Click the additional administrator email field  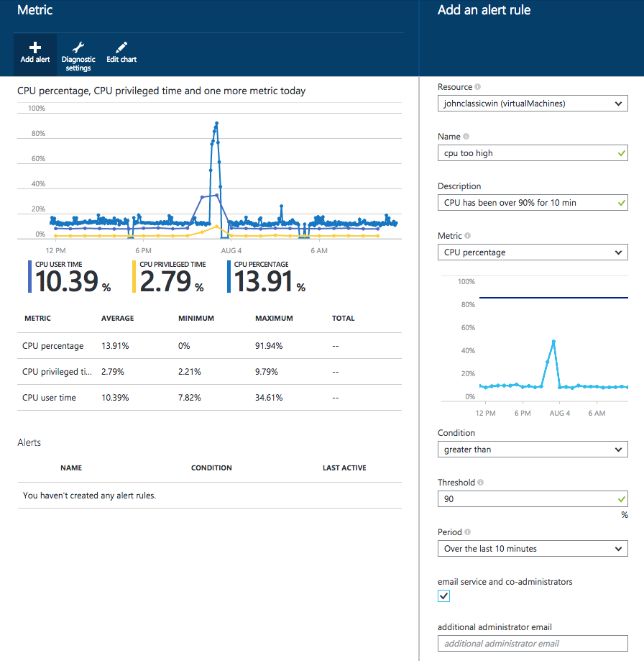(532, 644)
